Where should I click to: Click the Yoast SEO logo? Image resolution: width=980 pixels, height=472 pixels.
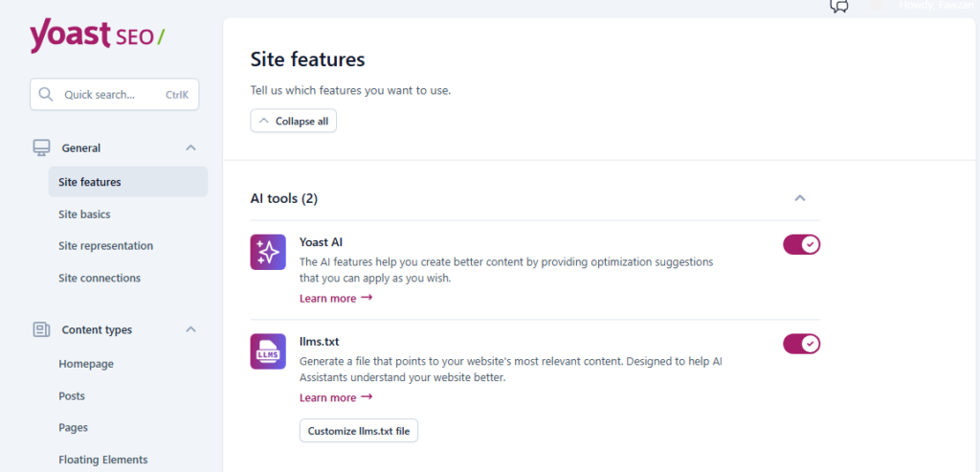pyautogui.click(x=97, y=36)
